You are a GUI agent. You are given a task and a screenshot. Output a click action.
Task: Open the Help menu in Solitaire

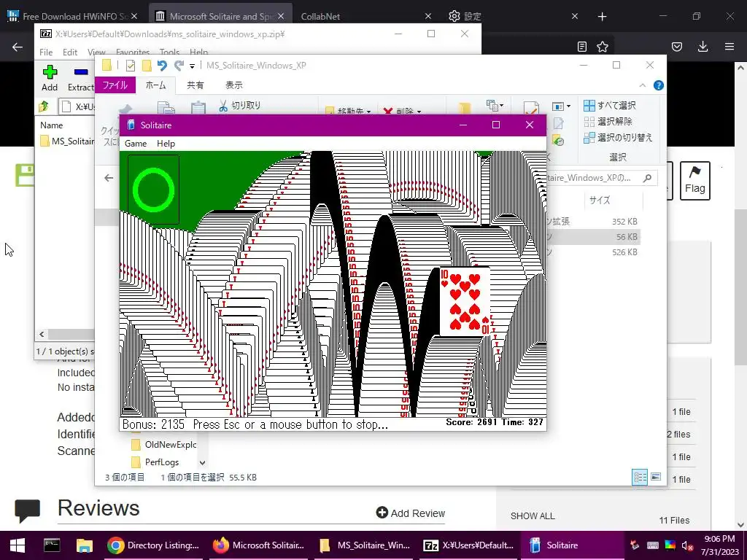(x=166, y=144)
